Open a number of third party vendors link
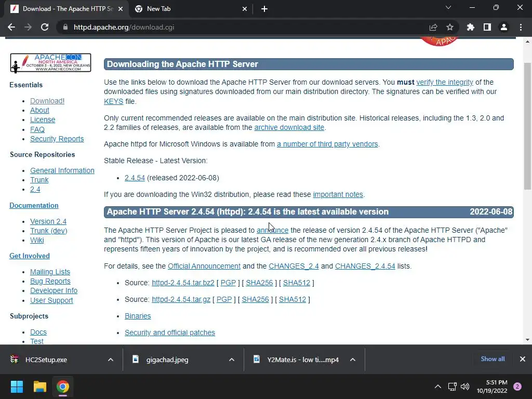This screenshot has width=532, height=399. [x=327, y=144]
